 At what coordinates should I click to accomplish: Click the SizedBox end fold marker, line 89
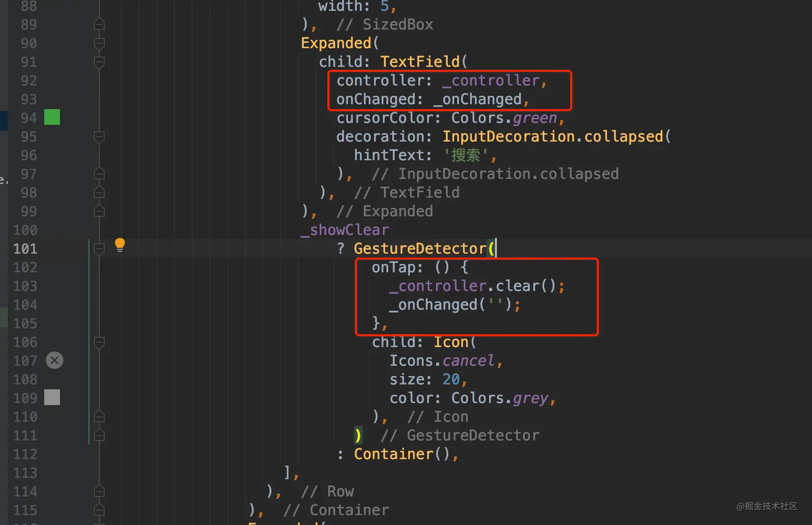(x=99, y=24)
